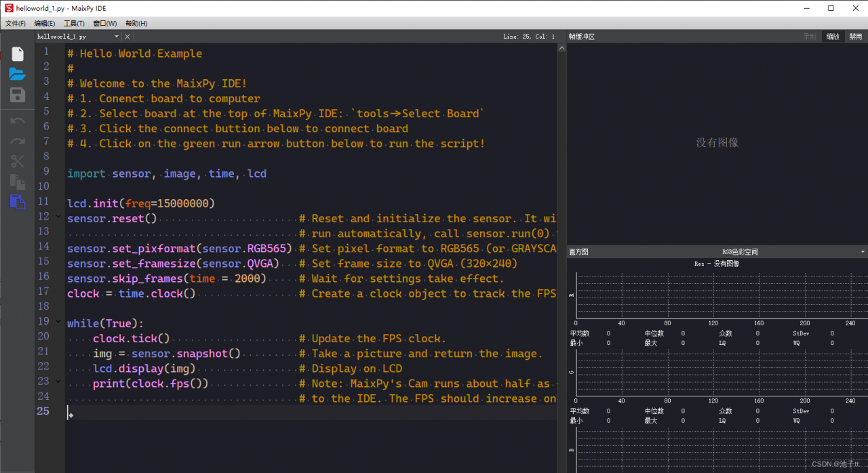The width and height of the screenshot is (868, 473).
Task: Click the 'Res - 没有图像' label above histograms
Action: pyautogui.click(x=717, y=264)
